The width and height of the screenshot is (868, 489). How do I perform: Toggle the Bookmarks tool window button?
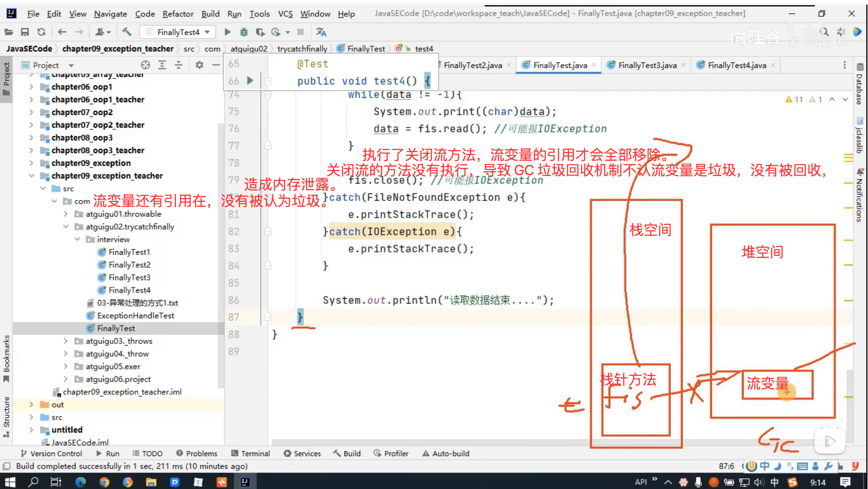[x=7, y=358]
